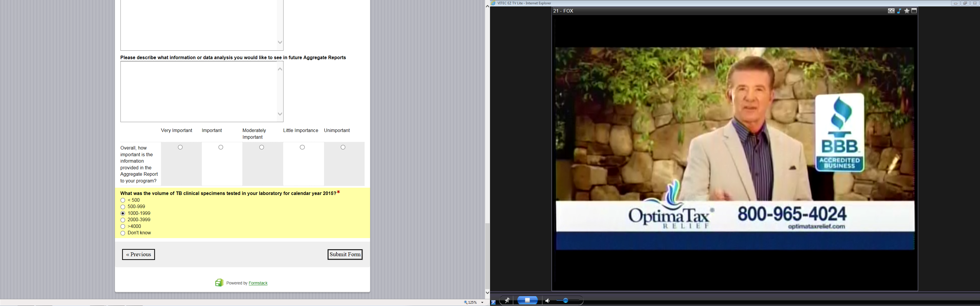Open the zoom level dropdown arrow
The image size is (980, 306).
[x=482, y=303]
